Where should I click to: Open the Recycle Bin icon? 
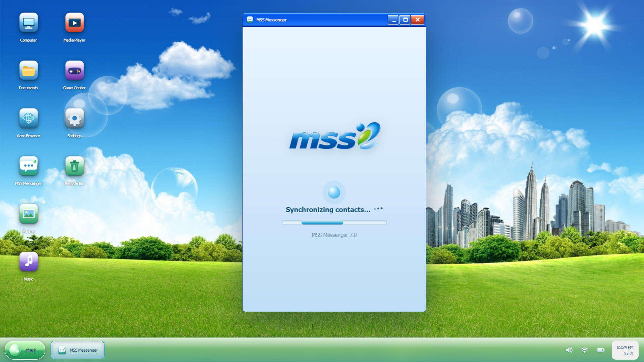pyautogui.click(x=74, y=166)
